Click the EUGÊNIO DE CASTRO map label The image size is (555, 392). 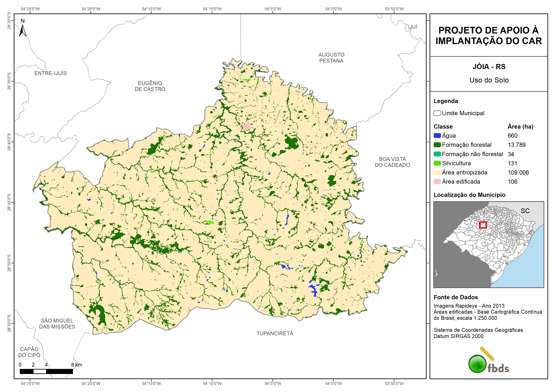(150, 86)
